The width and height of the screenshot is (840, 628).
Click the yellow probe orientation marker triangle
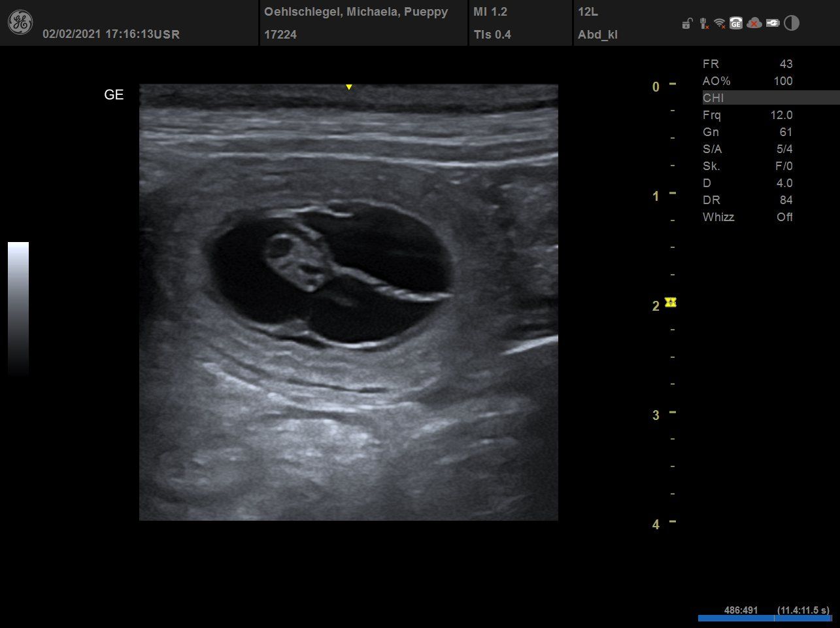[x=349, y=87]
